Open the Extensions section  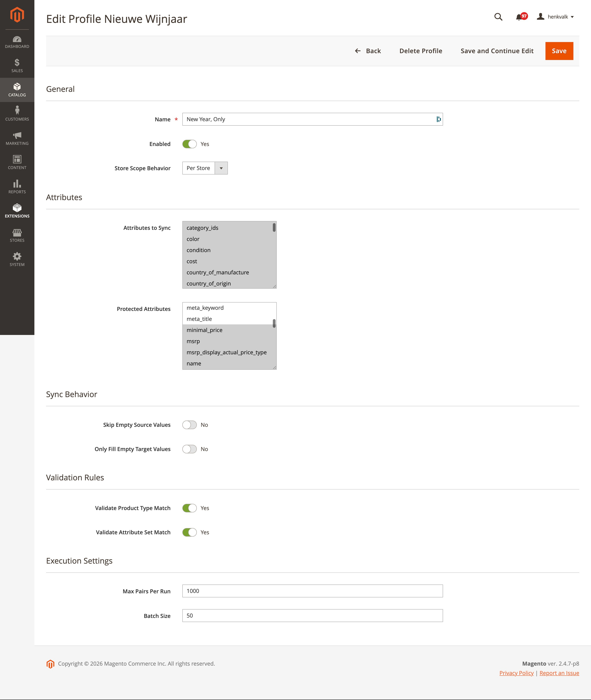tap(17, 211)
